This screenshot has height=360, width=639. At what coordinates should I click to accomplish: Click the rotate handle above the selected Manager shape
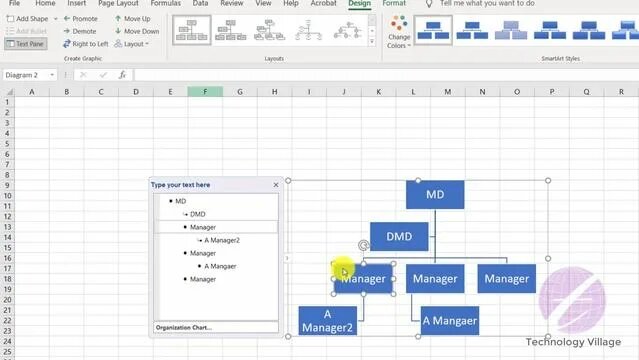(363, 245)
